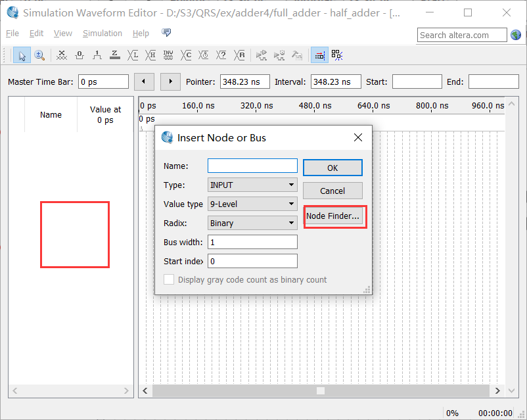Click waveform vertical scroll down arrow
This screenshot has width=527, height=420.
[511, 390]
